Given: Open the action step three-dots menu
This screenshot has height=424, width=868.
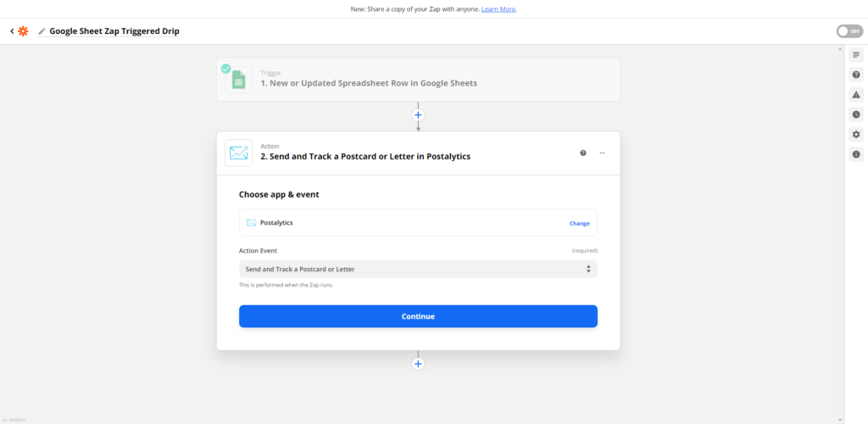Looking at the screenshot, I should coord(603,153).
